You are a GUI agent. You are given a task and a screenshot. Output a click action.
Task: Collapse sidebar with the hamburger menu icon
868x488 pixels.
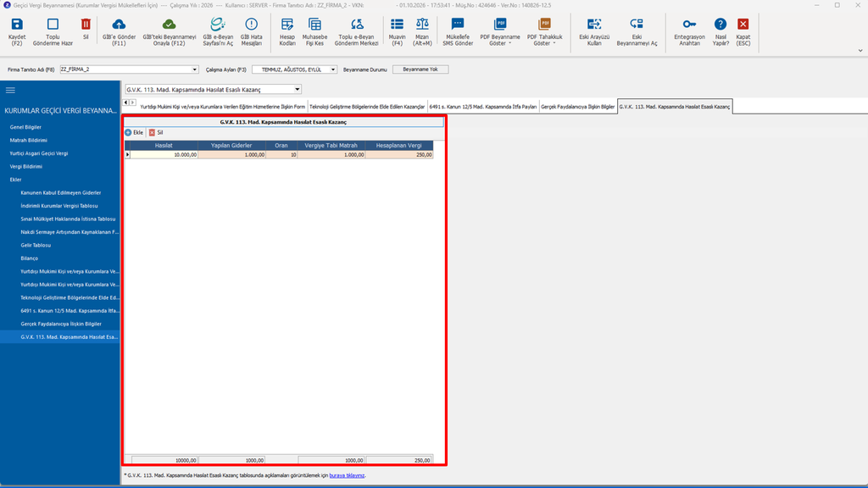pyautogui.click(x=10, y=90)
